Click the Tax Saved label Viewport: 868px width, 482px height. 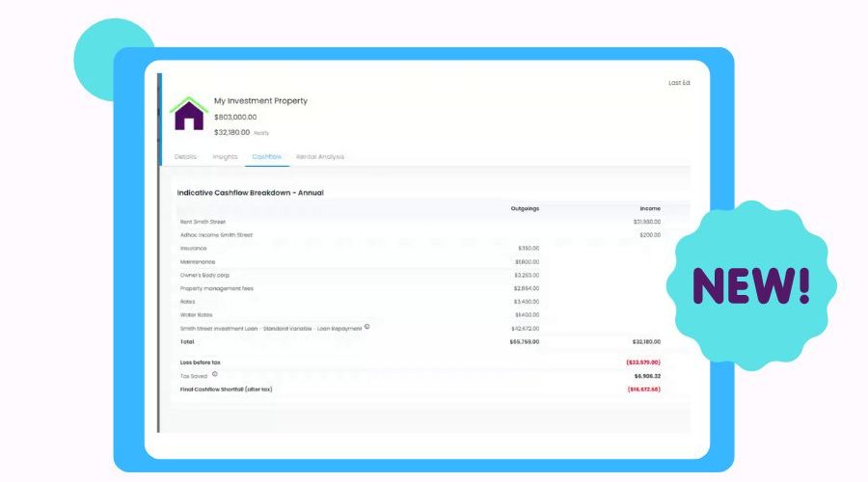(x=193, y=376)
